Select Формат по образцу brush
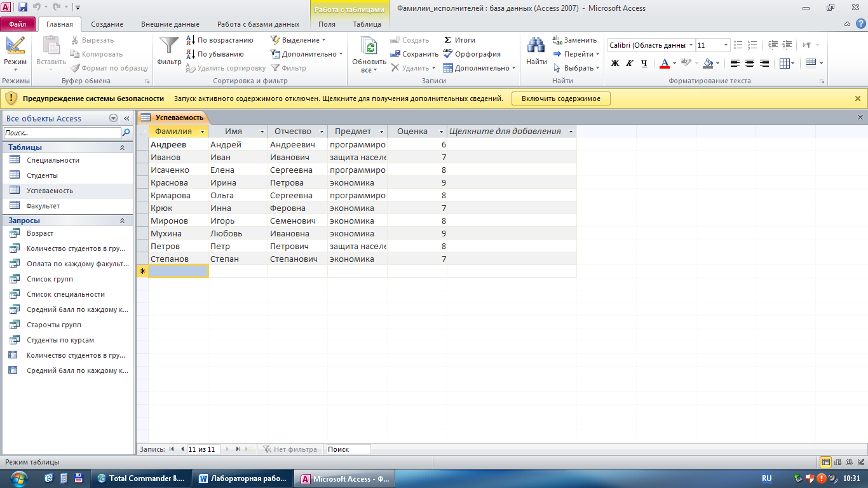 pos(109,68)
